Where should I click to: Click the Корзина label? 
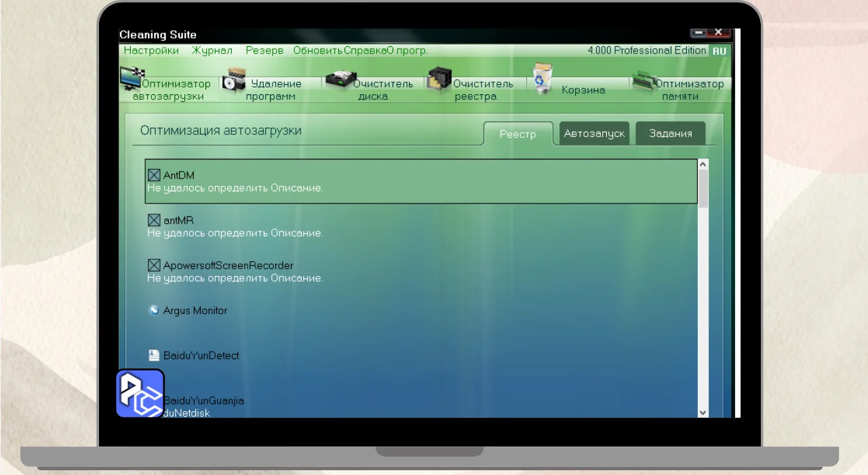click(x=583, y=90)
